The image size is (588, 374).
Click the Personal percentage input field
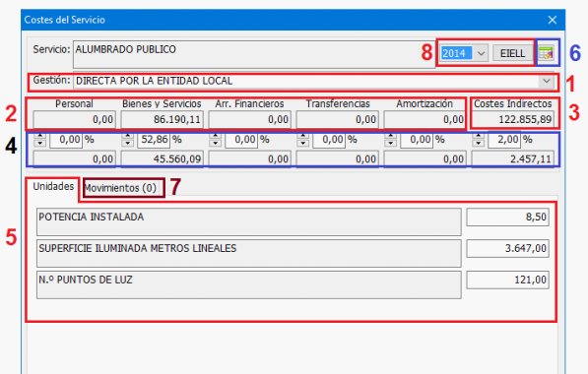click(x=66, y=140)
